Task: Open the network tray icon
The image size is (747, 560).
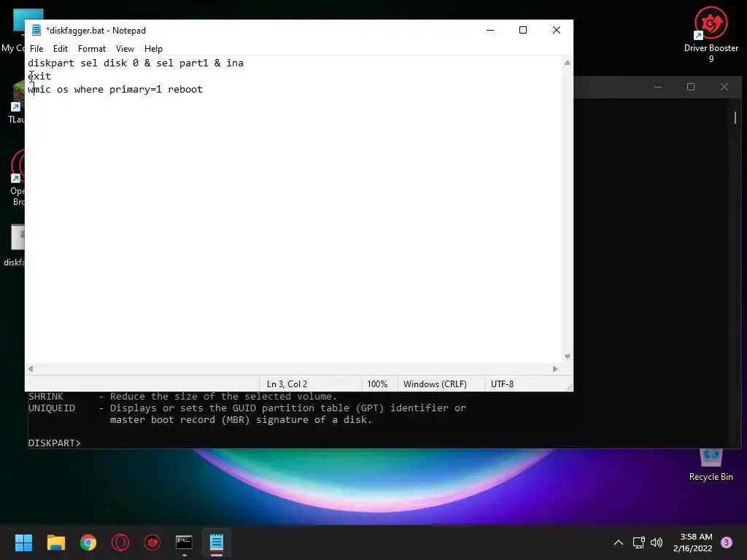Action: tap(638, 542)
